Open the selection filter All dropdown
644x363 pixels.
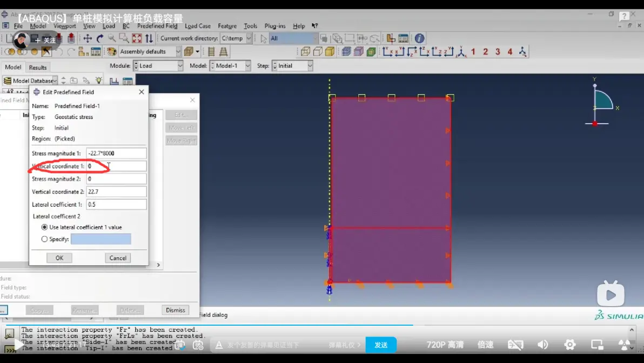pos(293,38)
